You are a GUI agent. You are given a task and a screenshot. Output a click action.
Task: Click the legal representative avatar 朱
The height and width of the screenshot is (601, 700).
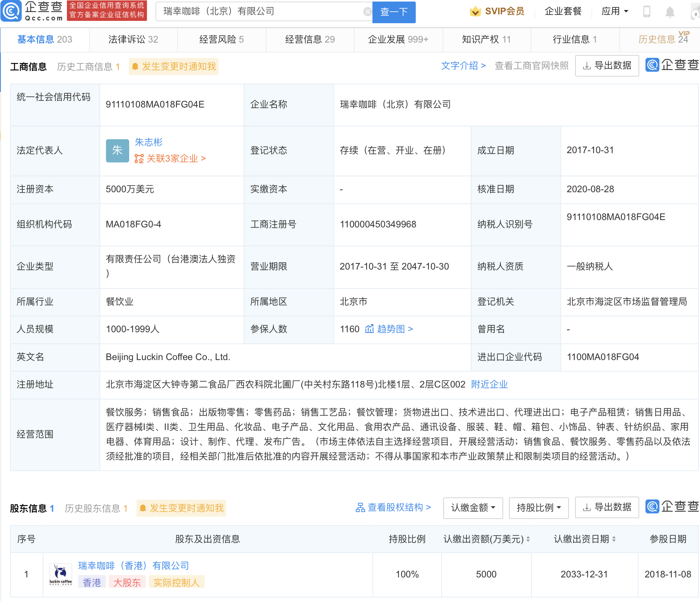point(117,150)
